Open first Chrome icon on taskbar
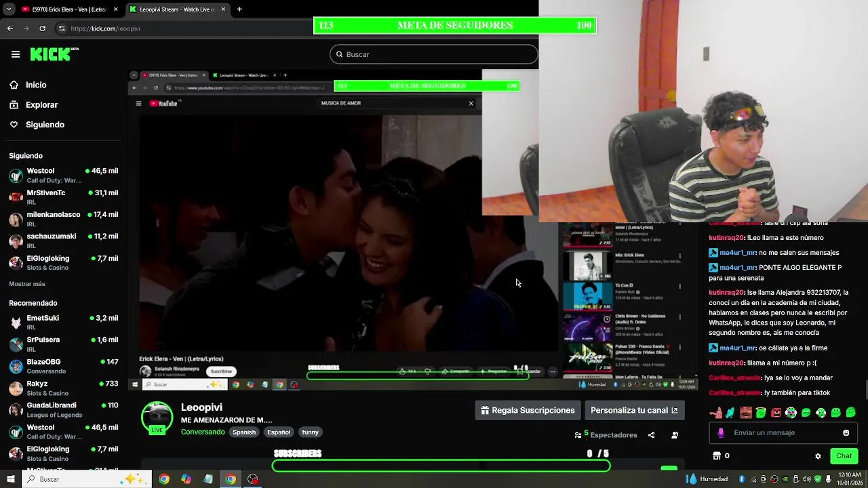Image resolution: width=868 pixels, height=488 pixels. pyautogui.click(x=164, y=479)
